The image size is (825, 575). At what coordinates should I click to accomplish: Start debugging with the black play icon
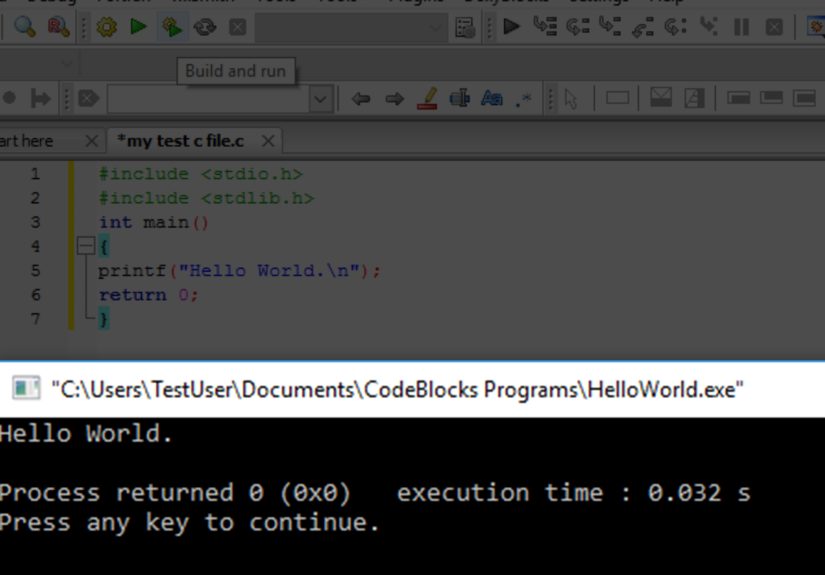[511, 26]
